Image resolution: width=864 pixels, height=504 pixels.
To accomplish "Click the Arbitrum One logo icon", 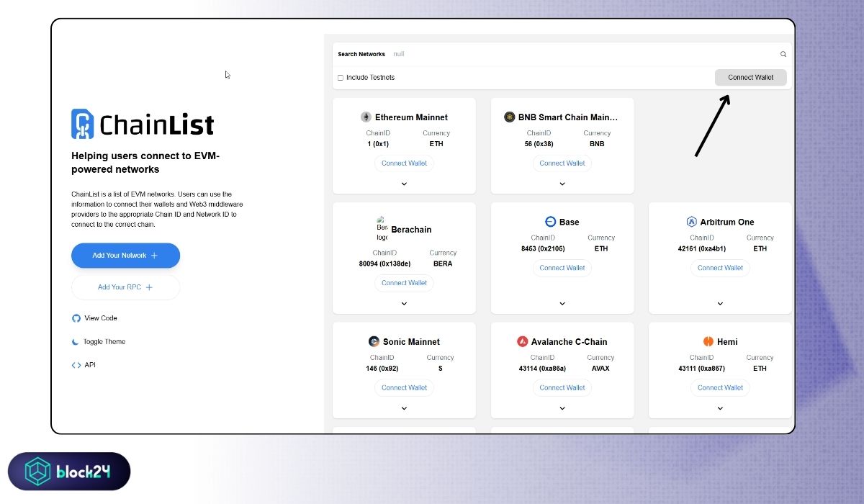I will point(691,222).
